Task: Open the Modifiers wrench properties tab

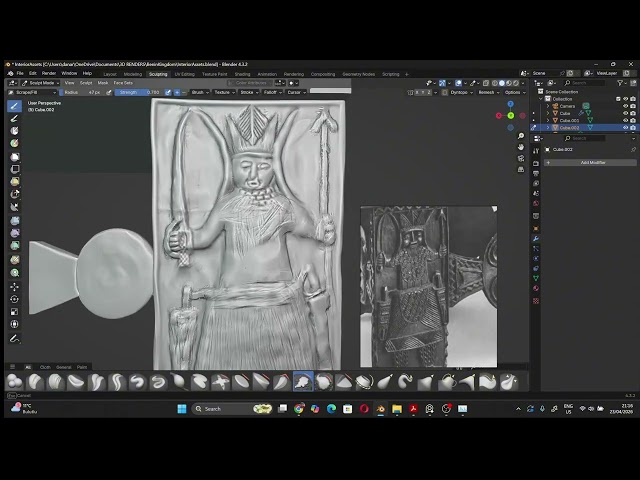Action: tap(536, 238)
